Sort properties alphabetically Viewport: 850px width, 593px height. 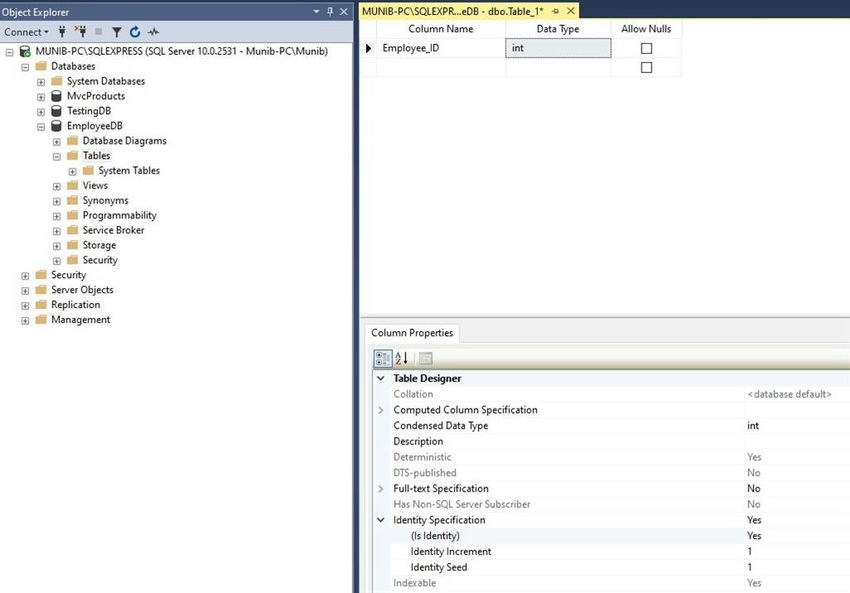click(401, 358)
